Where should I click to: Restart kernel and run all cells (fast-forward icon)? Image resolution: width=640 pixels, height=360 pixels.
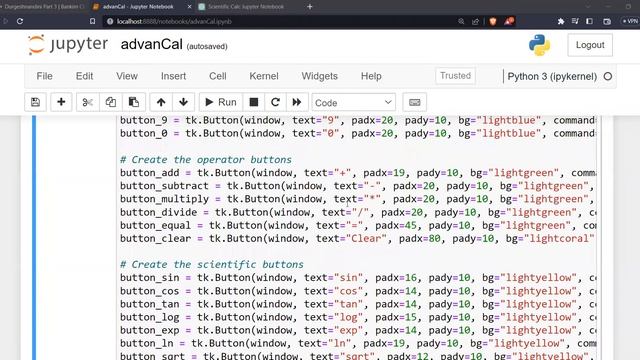[297, 102]
